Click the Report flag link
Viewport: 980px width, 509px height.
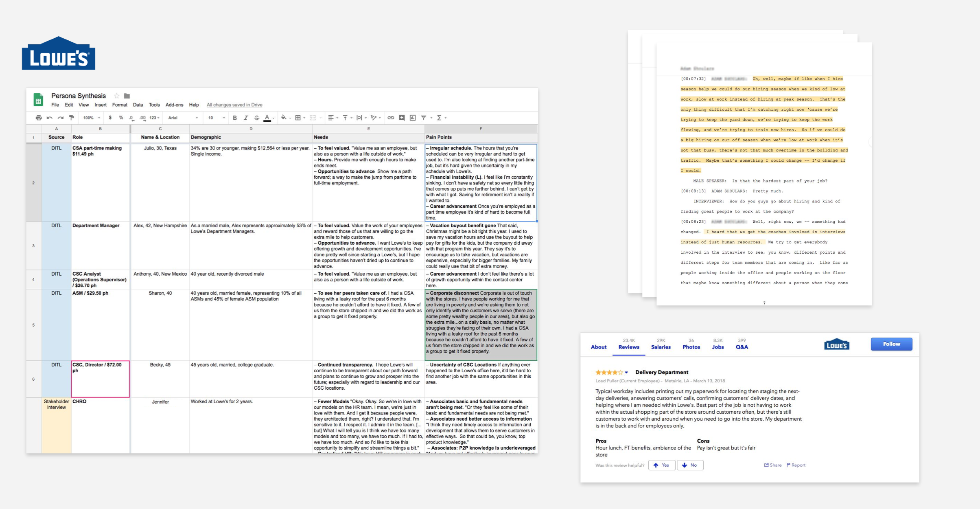pos(796,465)
